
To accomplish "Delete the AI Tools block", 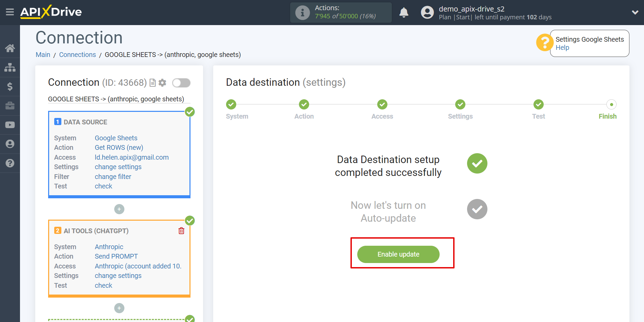I will coord(181,231).
